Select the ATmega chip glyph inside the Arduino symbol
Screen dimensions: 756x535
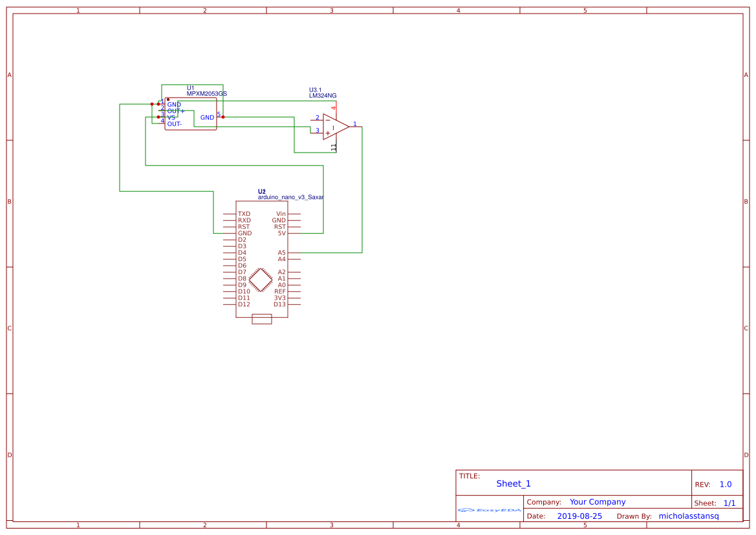pyautogui.click(x=261, y=281)
